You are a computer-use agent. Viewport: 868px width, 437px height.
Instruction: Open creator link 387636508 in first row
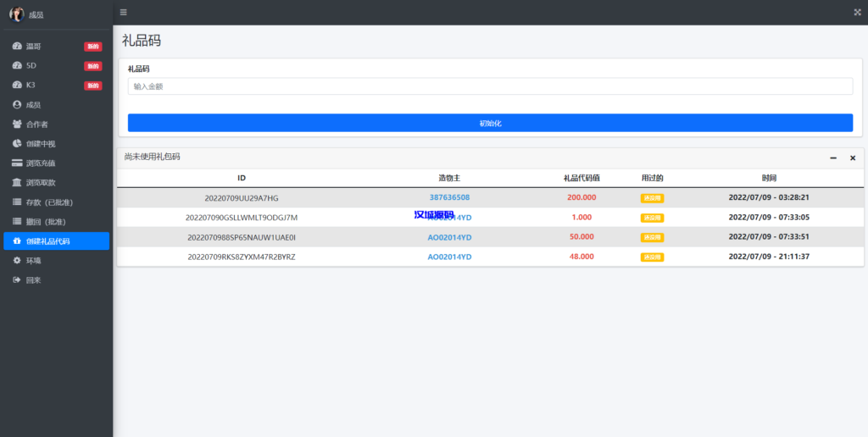tap(449, 198)
